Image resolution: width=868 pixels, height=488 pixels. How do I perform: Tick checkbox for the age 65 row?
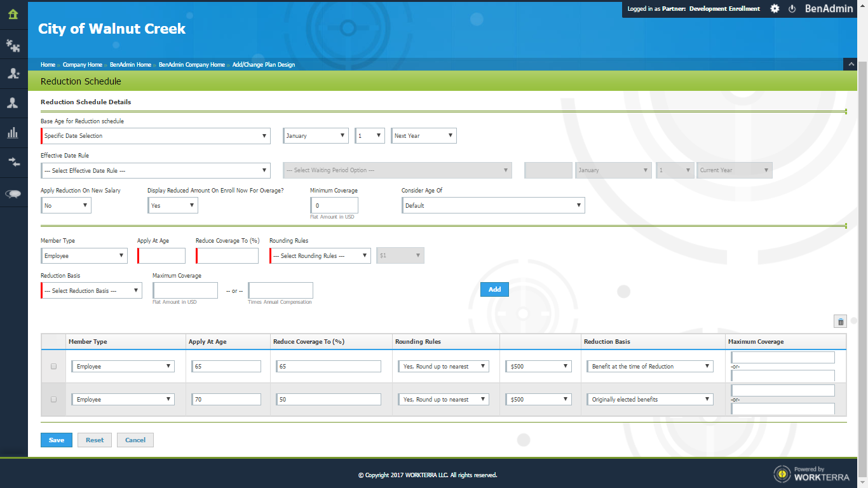pyautogui.click(x=53, y=367)
